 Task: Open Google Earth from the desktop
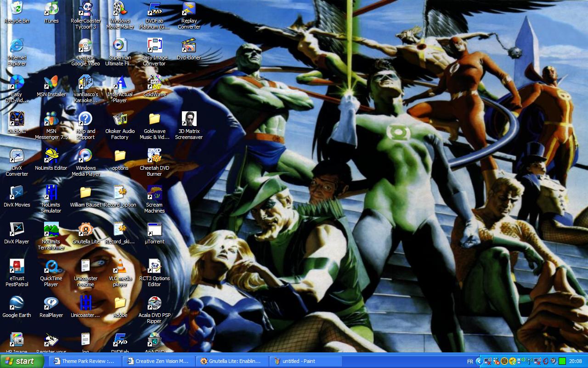[17, 307]
